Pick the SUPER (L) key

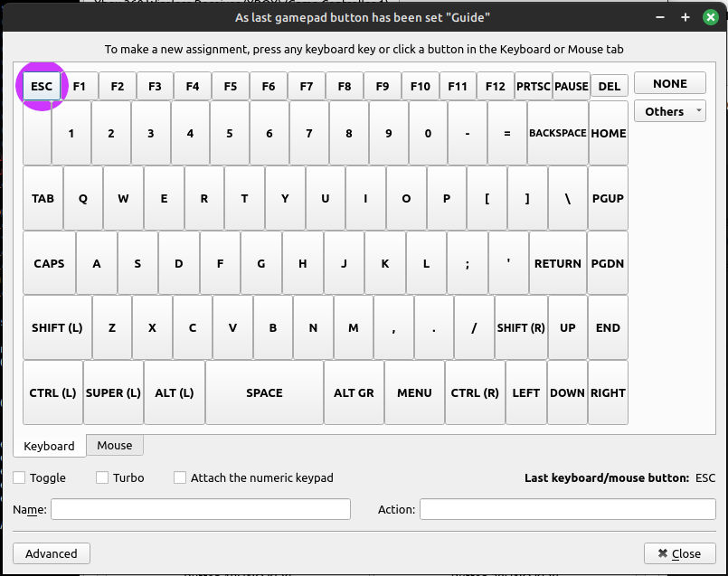tap(113, 392)
